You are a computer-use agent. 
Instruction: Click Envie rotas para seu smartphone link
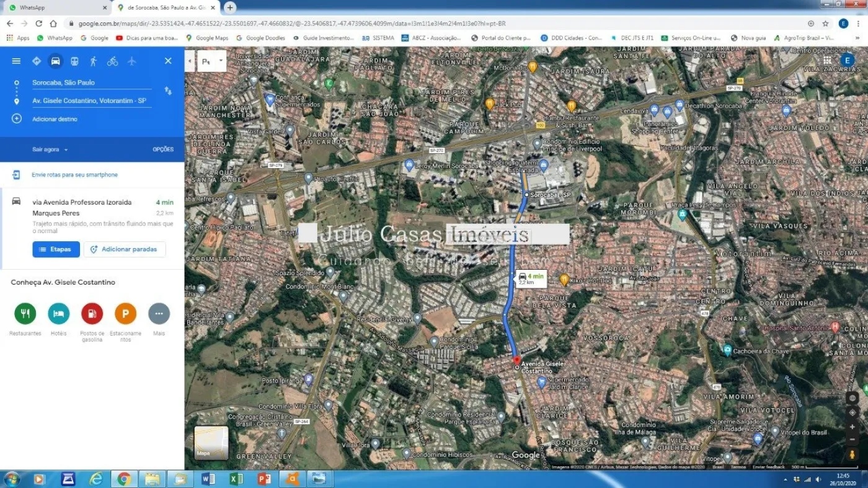74,175
